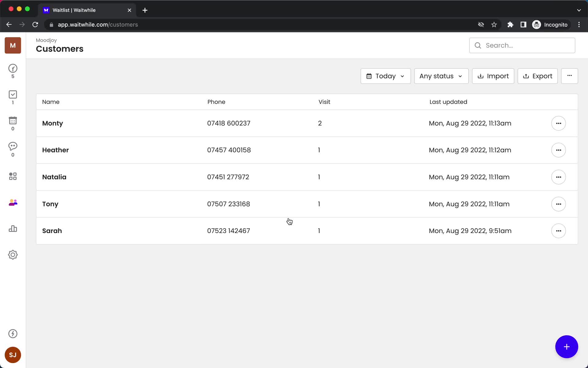Sort by the Name column header
The height and width of the screenshot is (368, 588).
click(x=51, y=102)
